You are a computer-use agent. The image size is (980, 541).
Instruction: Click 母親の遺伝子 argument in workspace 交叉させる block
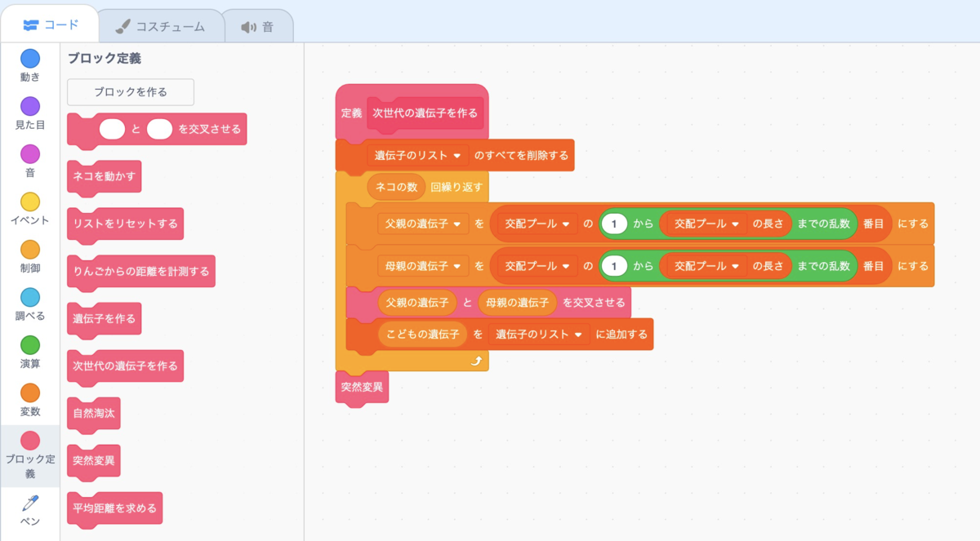pos(517,302)
